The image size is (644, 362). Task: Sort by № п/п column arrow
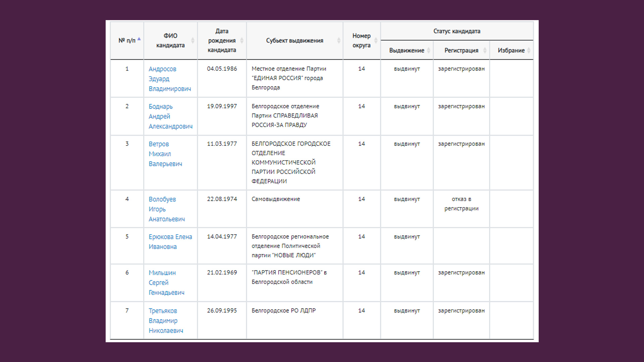coord(139,40)
